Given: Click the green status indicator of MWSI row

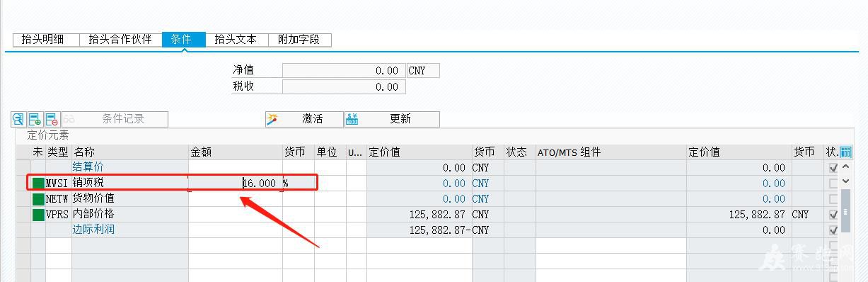Looking at the screenshot, I should (x=38, y=184).
